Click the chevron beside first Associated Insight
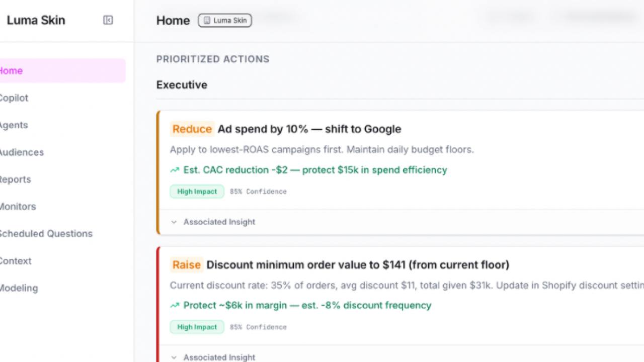The height and width of the screenshot is (362, 644). (174, 222)
